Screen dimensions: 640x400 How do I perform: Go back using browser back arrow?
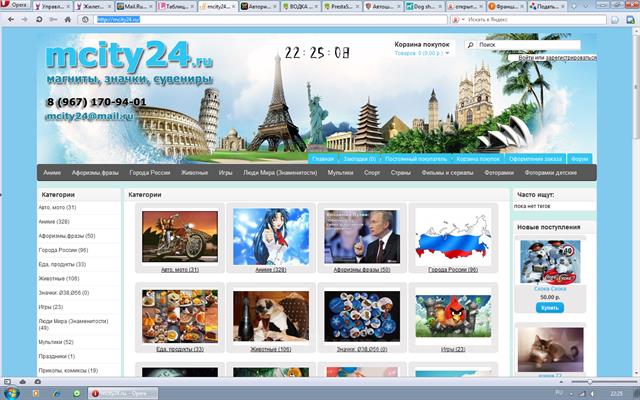click(x=11, y=19)
